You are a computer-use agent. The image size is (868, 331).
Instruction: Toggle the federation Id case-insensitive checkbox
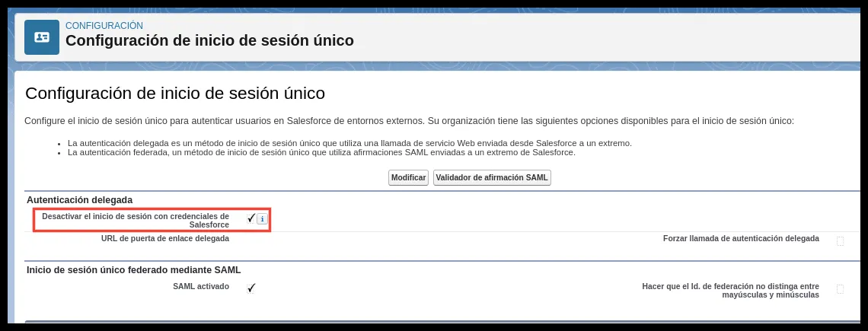(840, 289)
